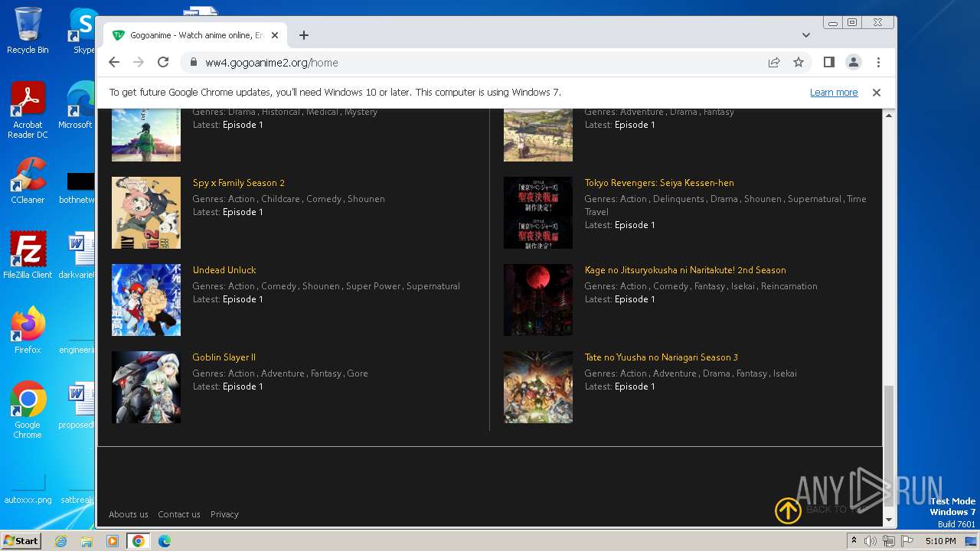
Task: Click the taskbar clock 5:10 PM
Action: click(x=940, y=541)
